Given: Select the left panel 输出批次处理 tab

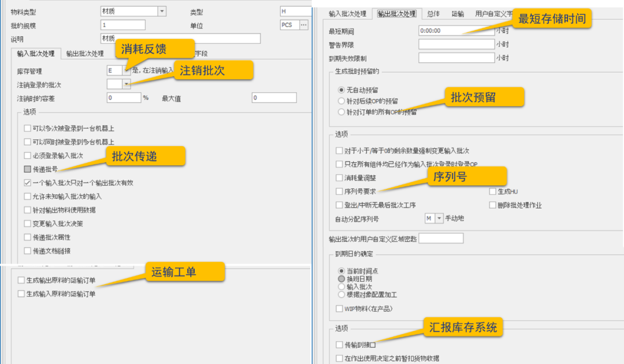Looking at the screenshot, I should (85, 54).
